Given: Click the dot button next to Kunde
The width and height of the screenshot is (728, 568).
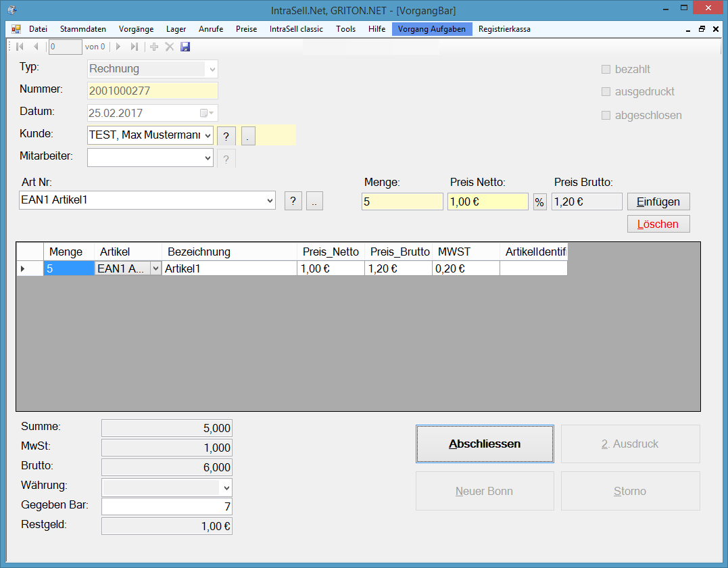Looking at the screenshot, I should [248, 136].
